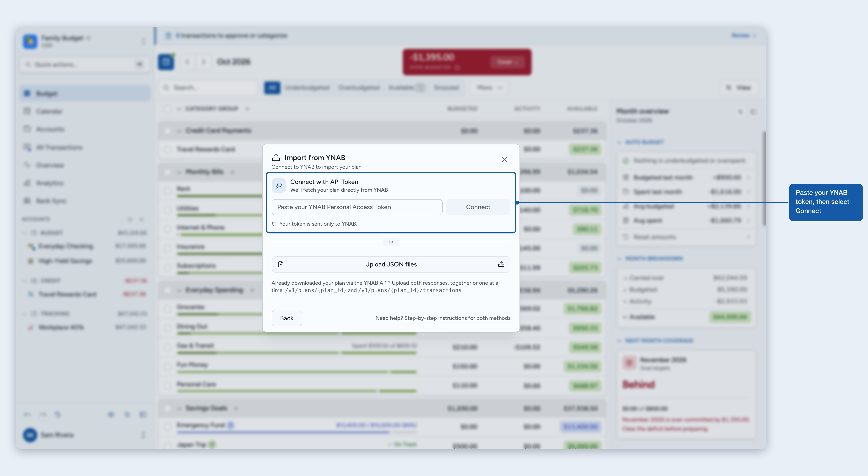
Task: Open Bank Sync in the sidebar
Action: tap(85, 201)
